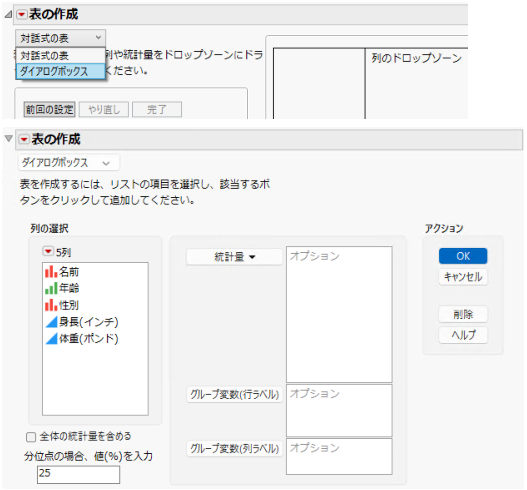Click continuous icon beside 体重(ポンド)
527x490 pixels.
(51, 339)
